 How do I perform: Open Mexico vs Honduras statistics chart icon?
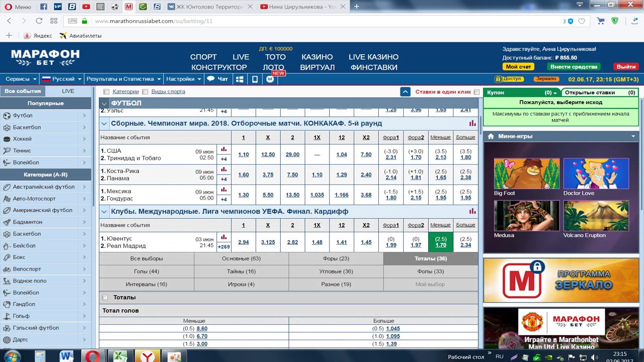point(224,190)
